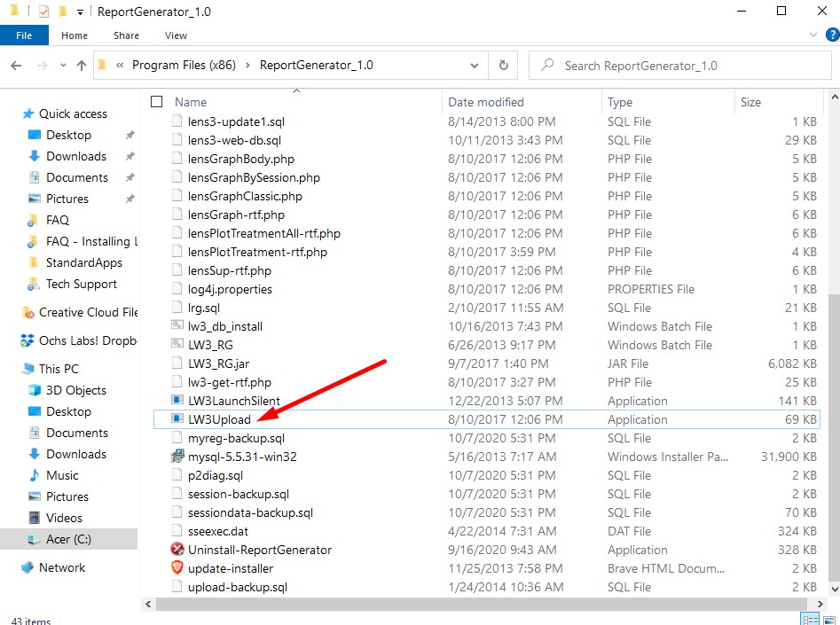Viewport: 840px width, 625px height.
Task: Select the LW3LaunchSilent application icon
Action: (x=177, y=400)
